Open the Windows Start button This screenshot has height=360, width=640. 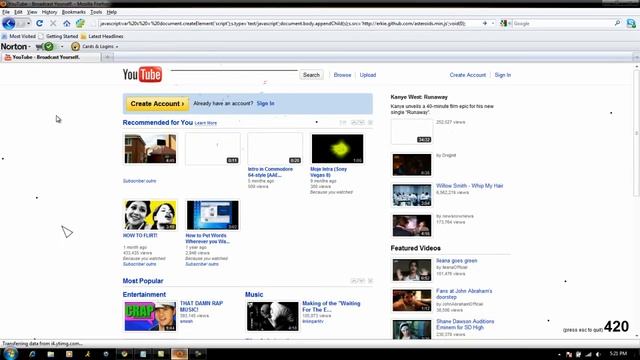tap(10, 354)
